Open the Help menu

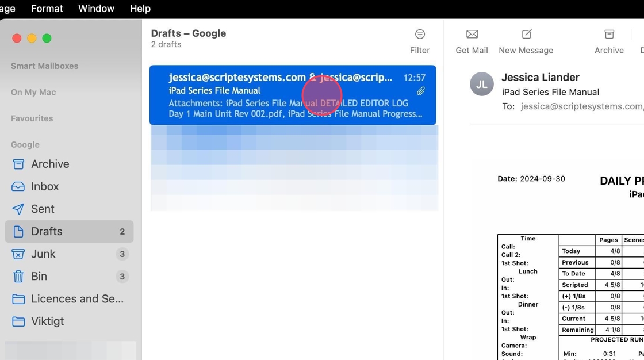point(140,9)
